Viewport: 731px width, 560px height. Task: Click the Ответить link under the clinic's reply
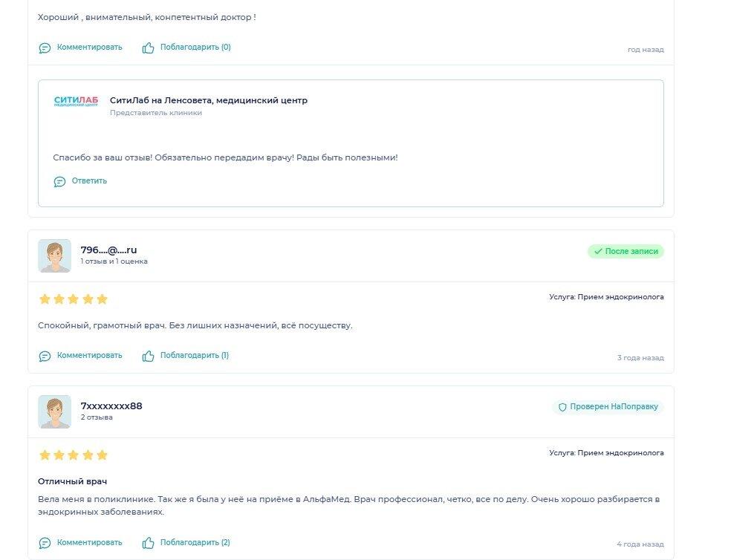(89, 181)
